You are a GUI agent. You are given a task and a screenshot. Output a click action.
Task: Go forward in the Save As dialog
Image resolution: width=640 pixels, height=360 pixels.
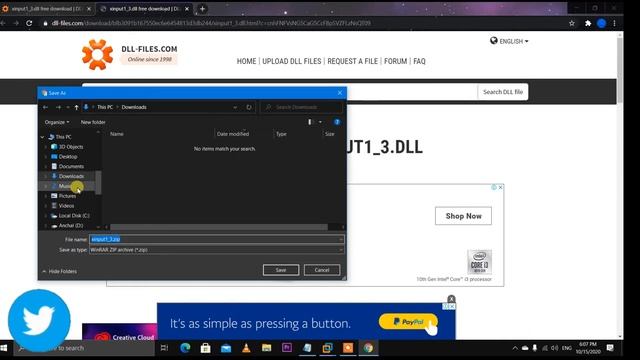pyautogui.click(x=58, y=107)
